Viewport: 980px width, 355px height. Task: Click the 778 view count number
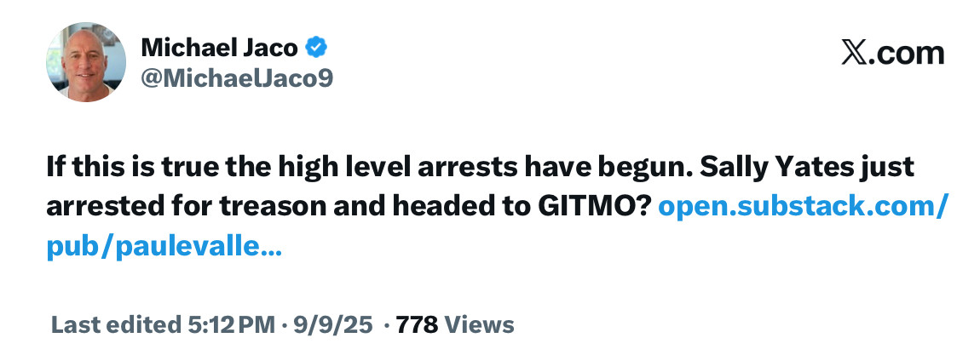(418, 324)
